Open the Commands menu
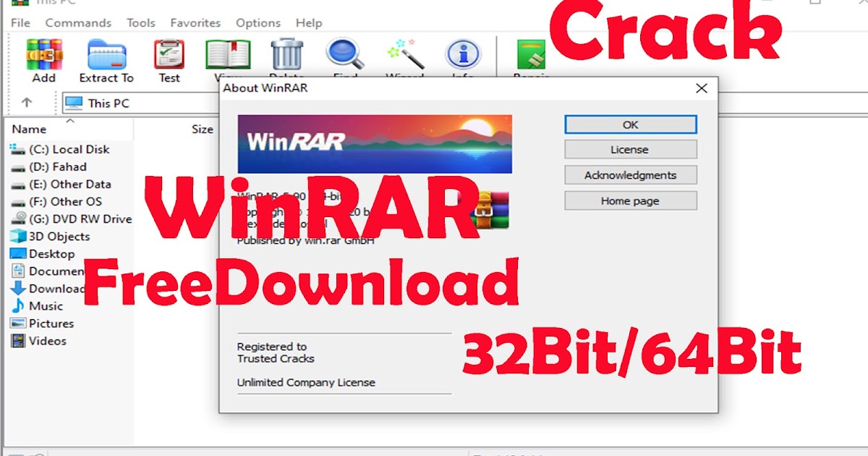Screen dimensions: 868x456 tap(78, 23)
